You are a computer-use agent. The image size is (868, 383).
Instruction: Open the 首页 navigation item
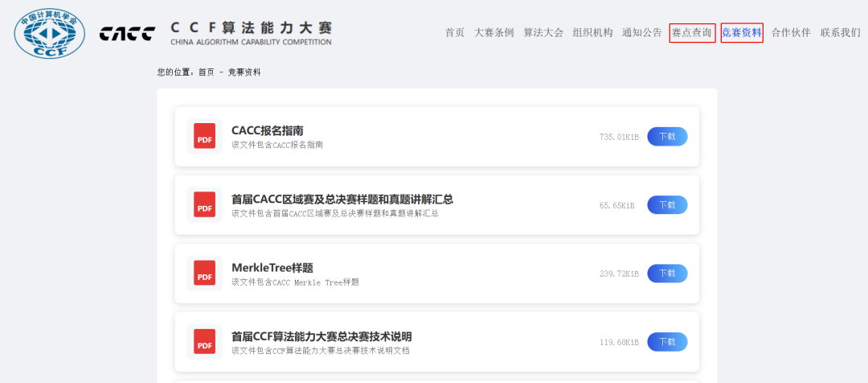(454, 33)
